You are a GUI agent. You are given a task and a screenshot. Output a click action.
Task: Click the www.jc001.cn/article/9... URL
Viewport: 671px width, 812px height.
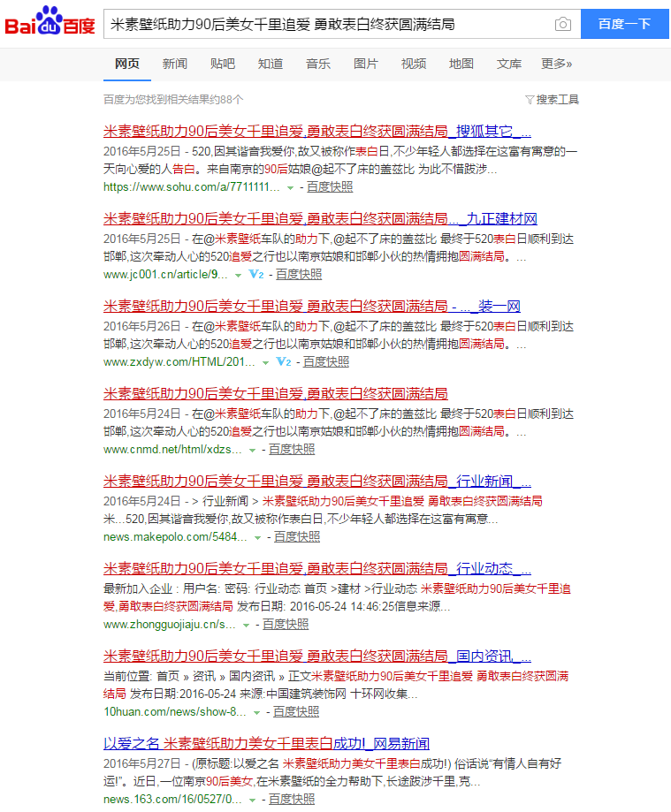166,275
